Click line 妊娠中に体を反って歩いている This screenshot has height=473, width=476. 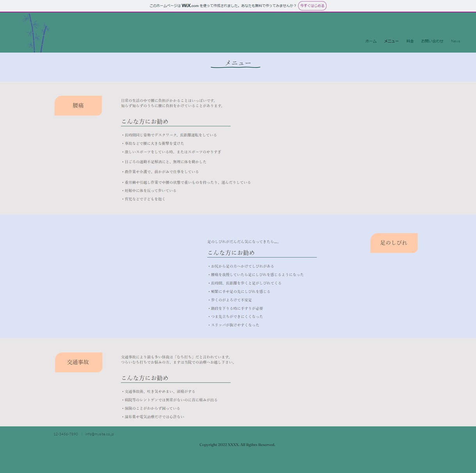[x=149, y=190]
